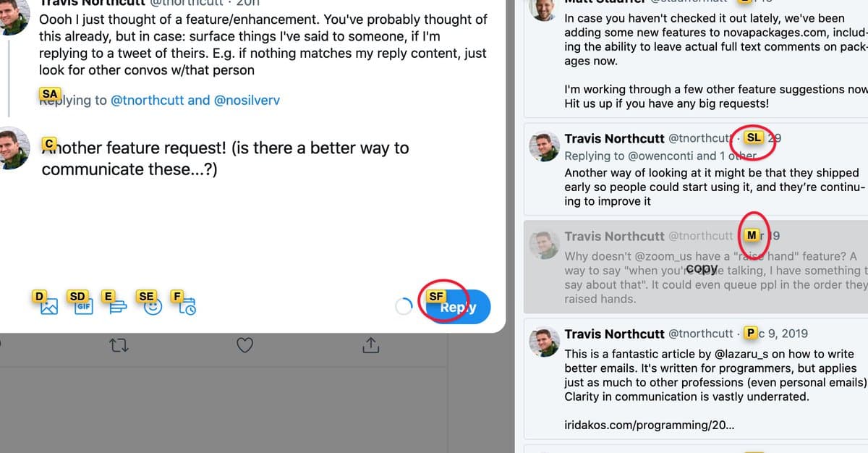Retweet using the retweet arrows icon

click(119, 346)
